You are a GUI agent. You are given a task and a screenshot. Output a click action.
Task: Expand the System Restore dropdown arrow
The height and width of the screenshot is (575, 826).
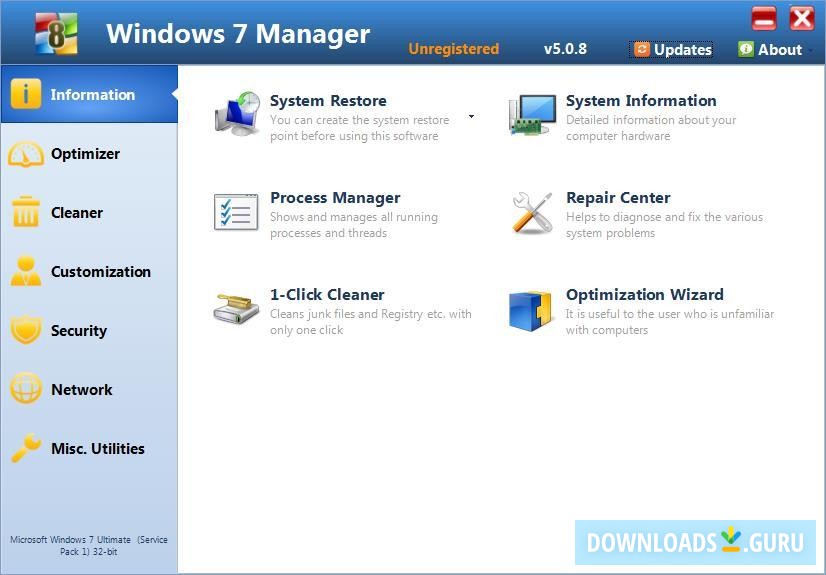point(471,116)
